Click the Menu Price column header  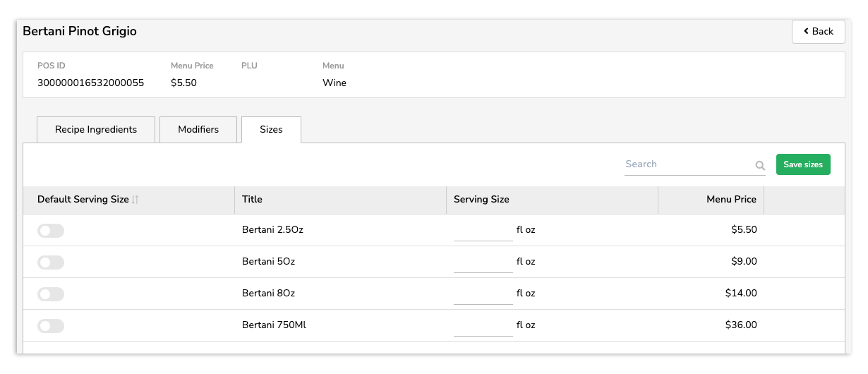coord(731,200)
